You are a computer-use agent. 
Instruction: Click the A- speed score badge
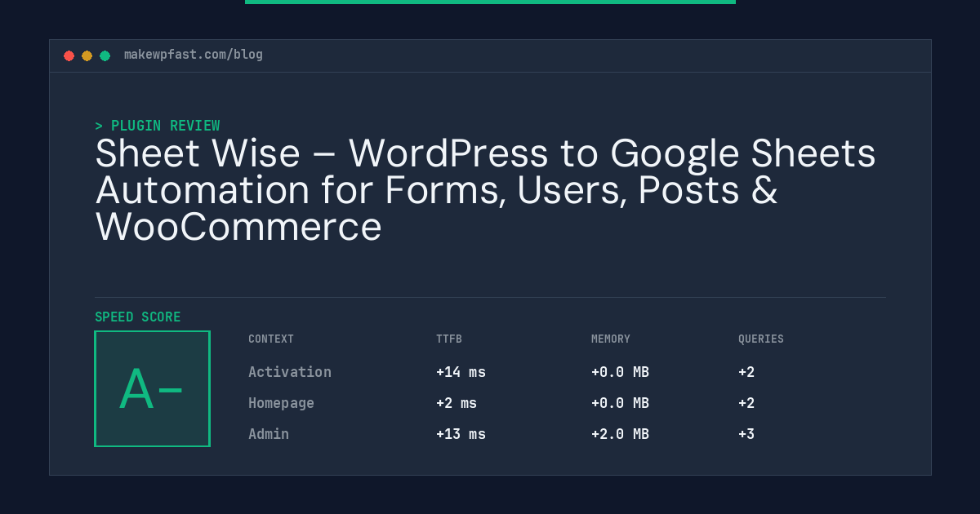click(152, 388)
